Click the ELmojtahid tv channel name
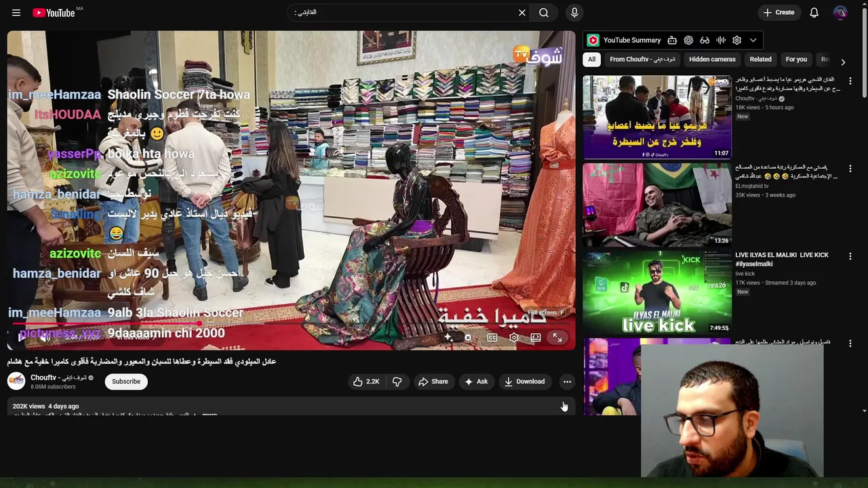 tap(752, 186)
